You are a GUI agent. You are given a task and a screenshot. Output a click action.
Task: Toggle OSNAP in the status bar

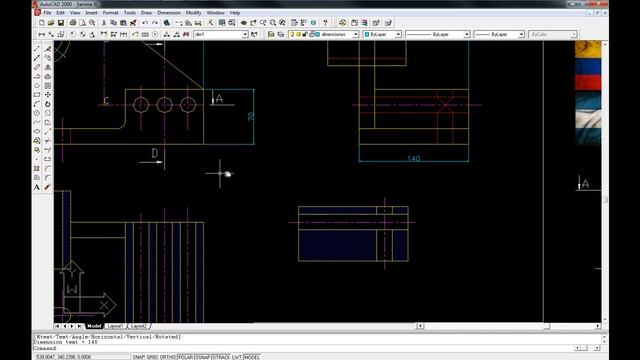point(203,357)
